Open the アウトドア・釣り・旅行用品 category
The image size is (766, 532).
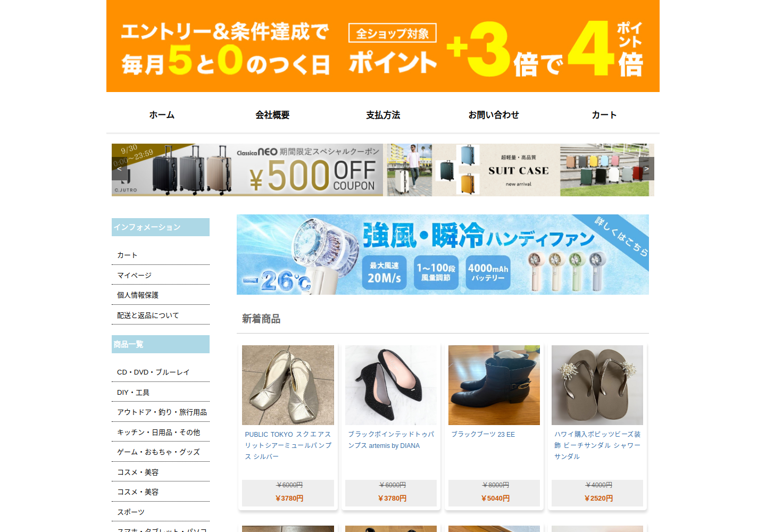(162, 412)
